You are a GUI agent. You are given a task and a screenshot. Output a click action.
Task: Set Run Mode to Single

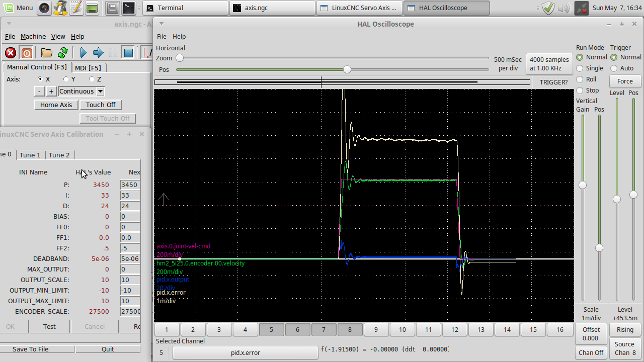click(580, 68)
